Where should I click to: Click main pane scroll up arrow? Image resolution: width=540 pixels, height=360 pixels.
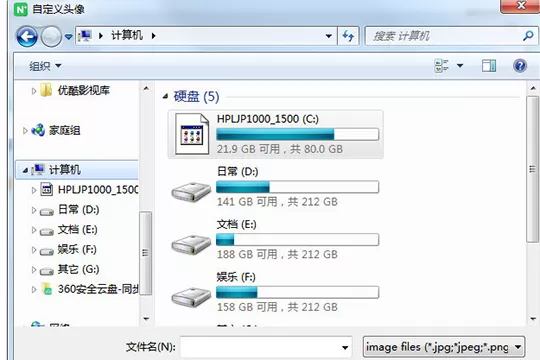(533, 89)
